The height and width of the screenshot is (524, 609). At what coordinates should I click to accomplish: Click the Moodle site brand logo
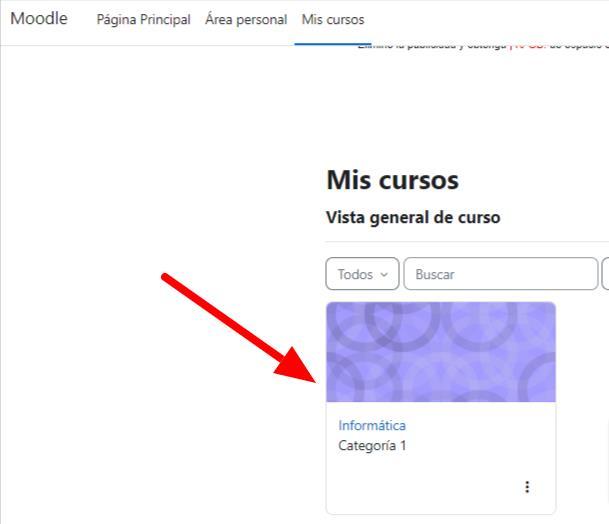39,18
